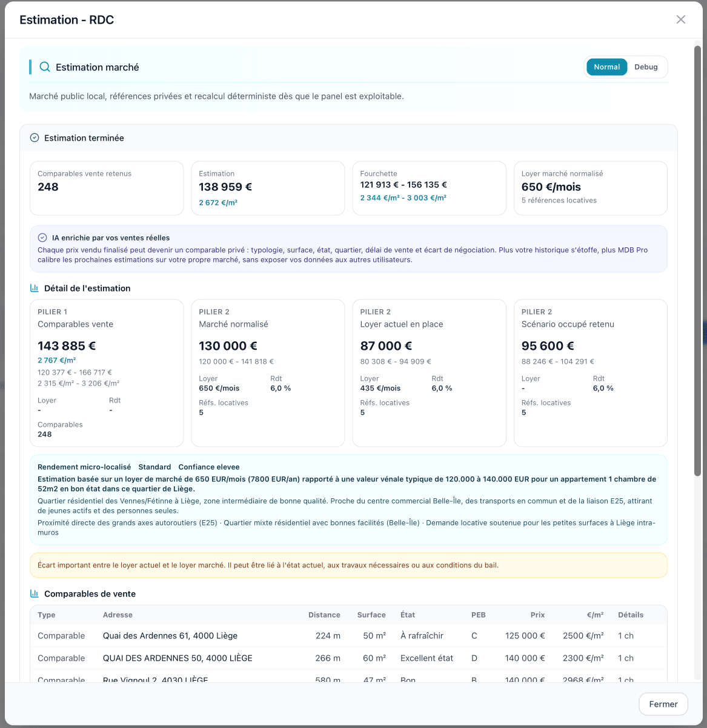707x728 pixels.
Task: Click the 143 885 € comparables value
Action: pos(67,346)
